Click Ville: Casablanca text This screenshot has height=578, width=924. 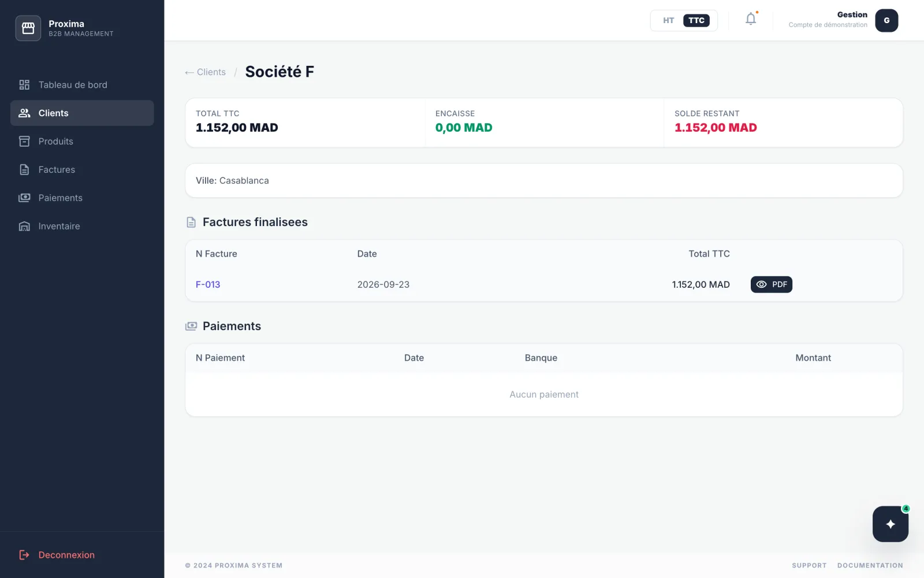tap(232, 180)
